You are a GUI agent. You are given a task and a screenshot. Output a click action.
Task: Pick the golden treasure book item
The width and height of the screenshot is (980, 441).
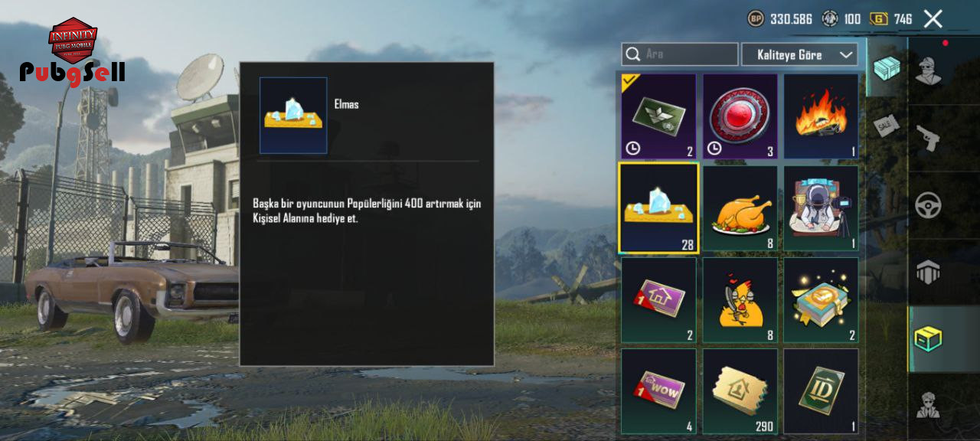click(822, 300)
